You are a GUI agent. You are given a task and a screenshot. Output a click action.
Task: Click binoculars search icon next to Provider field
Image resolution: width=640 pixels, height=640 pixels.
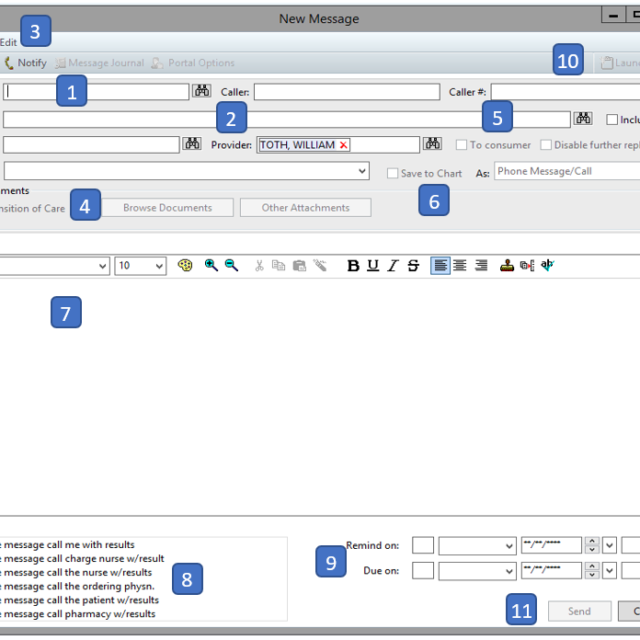point(432,145)
